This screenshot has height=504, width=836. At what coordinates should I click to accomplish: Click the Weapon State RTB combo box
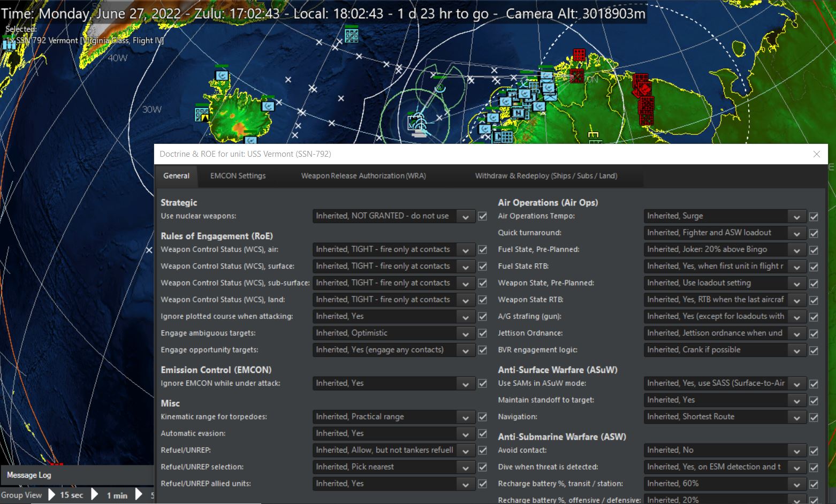point(724,300)
